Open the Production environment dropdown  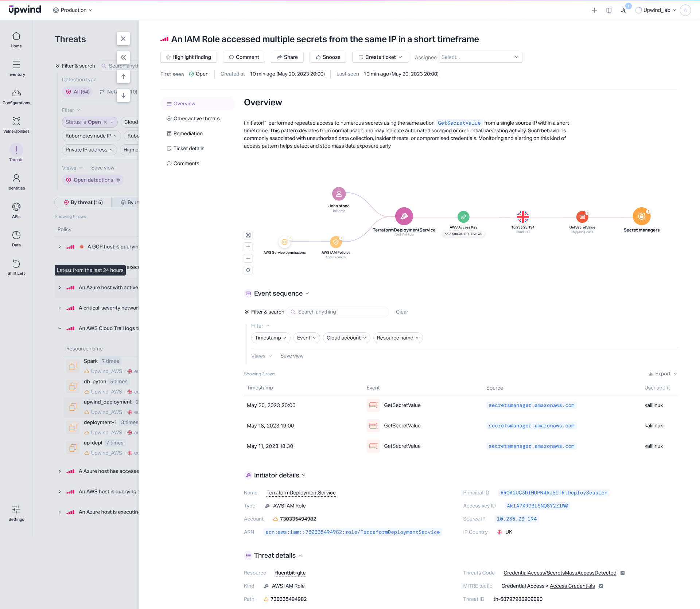[x=73, y=10]
